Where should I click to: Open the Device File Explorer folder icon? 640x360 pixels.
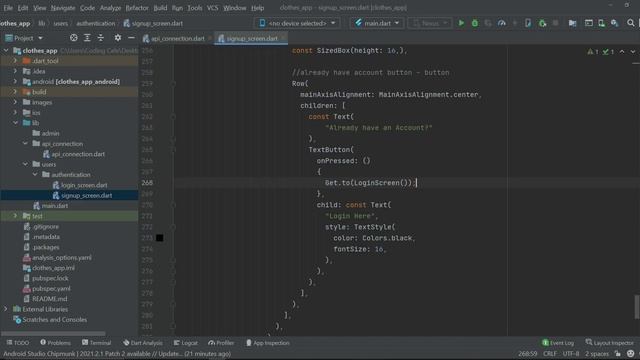(x=573, y=23)
